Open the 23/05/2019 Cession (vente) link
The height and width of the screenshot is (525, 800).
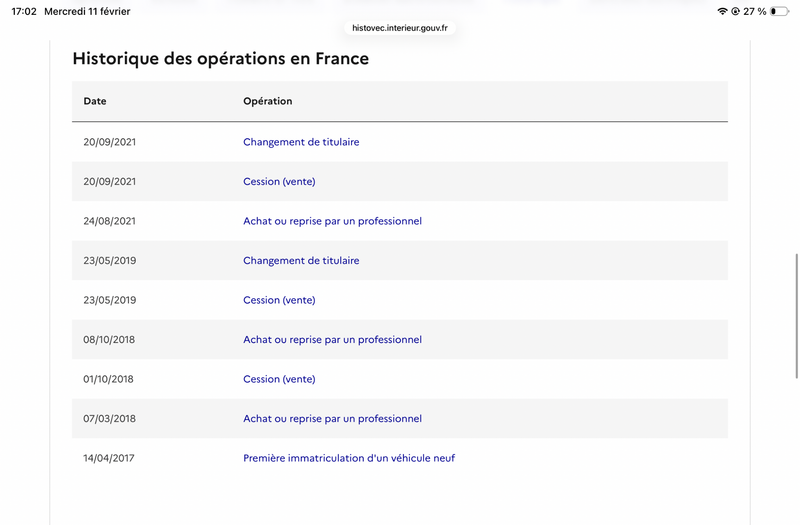point(279,300)
